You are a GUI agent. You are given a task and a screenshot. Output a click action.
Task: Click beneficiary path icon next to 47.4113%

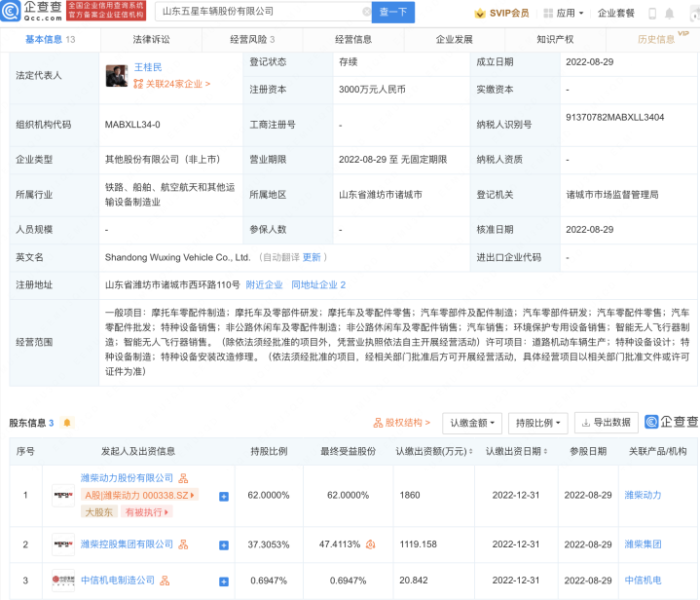click(x=371, y=544)
